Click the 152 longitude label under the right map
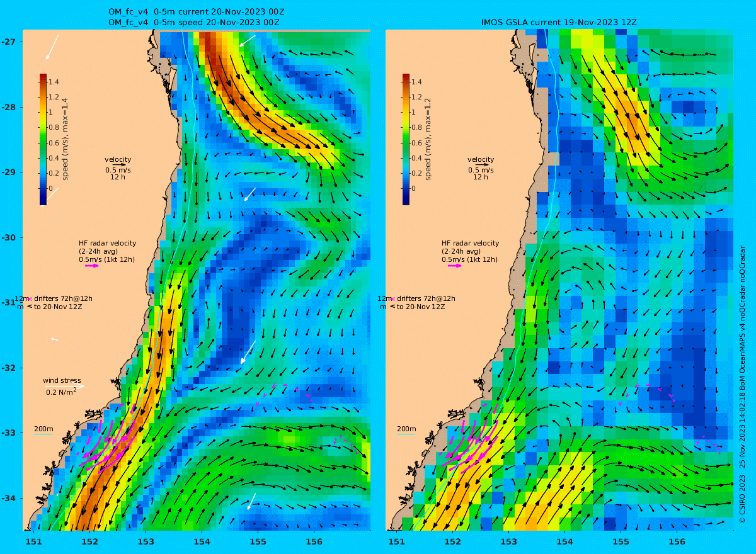Image resolution: width=756 pixels, height=554 pixels. [452, 541]
